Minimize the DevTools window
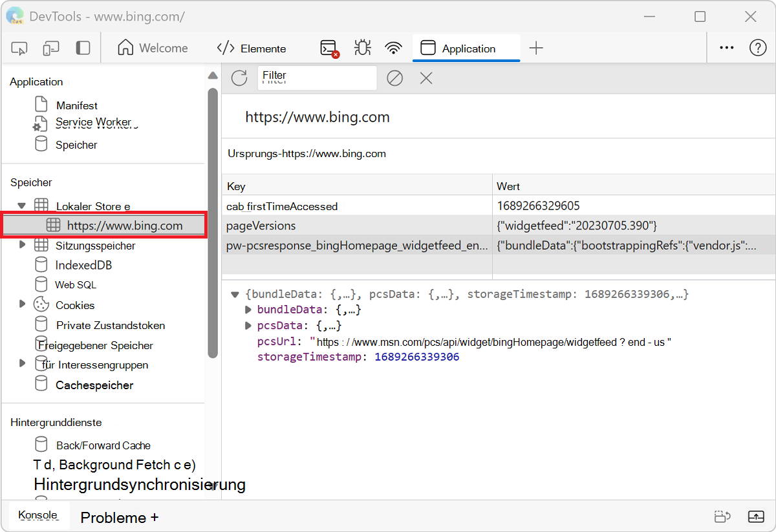Viewport: 776px width, 532px height. 650,17
